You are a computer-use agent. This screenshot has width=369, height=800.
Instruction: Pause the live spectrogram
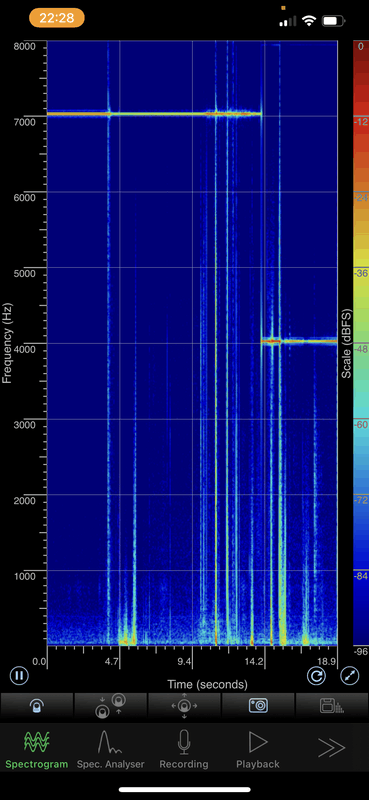(19, 676)
